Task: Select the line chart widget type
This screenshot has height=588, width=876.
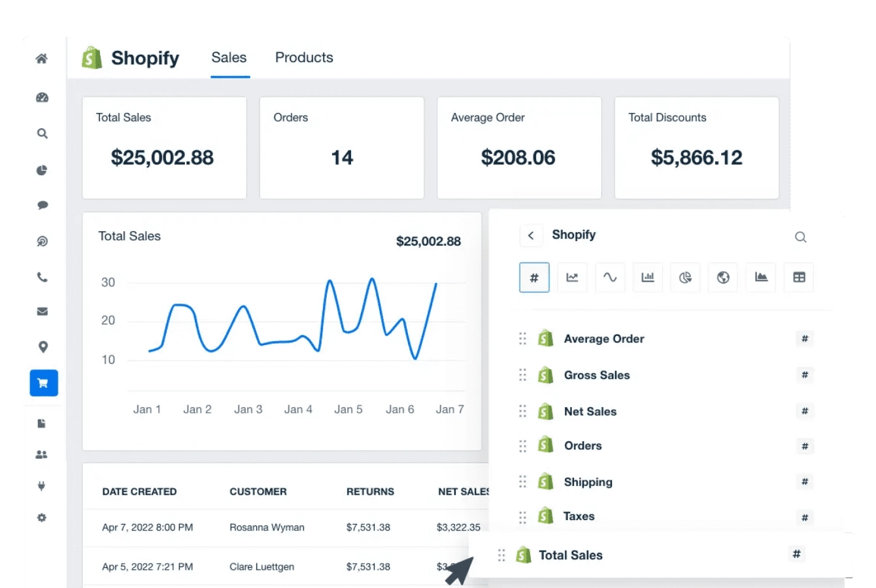Action: [572, 278]
